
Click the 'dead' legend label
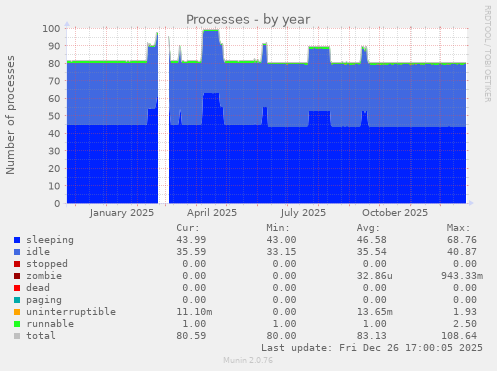coord(38,288)
